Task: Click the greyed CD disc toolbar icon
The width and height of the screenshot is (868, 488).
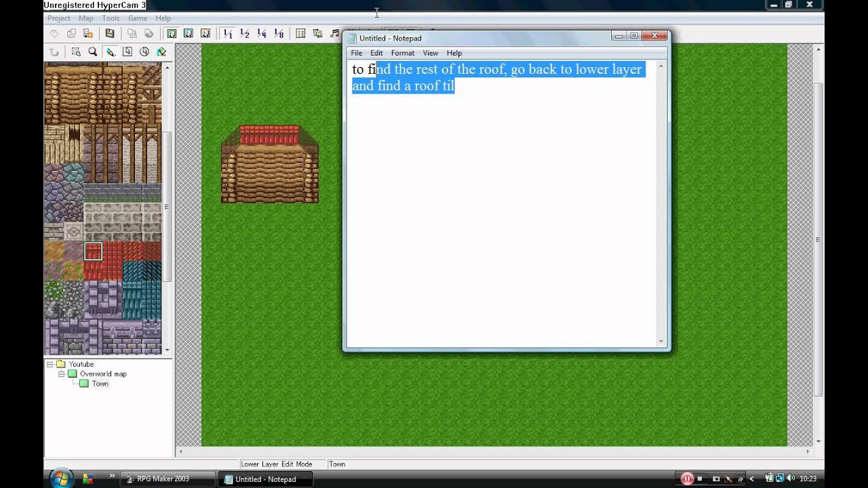Action: coord(149,33)
